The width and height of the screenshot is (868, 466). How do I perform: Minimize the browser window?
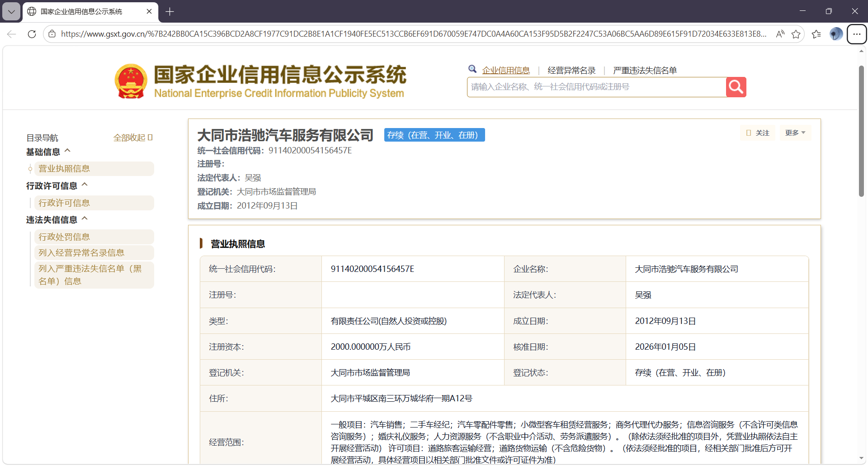[802, 11]
